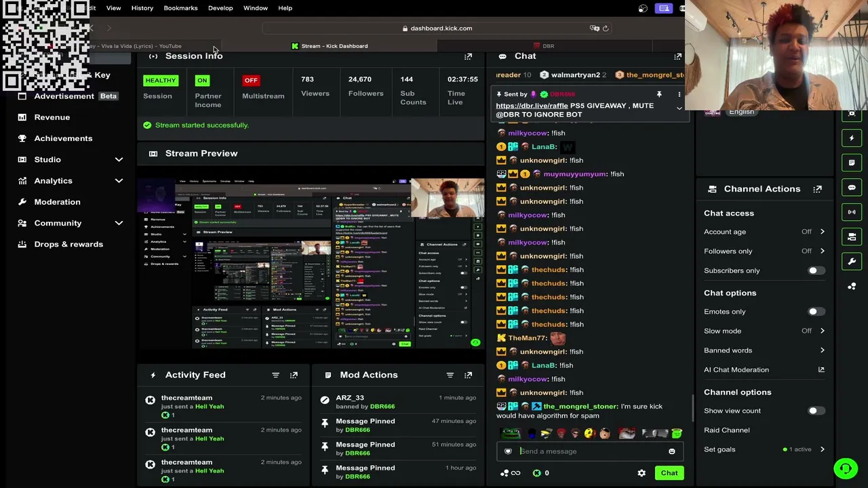Expand the pinned message chevron
The image size is (868, 488).
pyautogui.click(x=679, y=109)
